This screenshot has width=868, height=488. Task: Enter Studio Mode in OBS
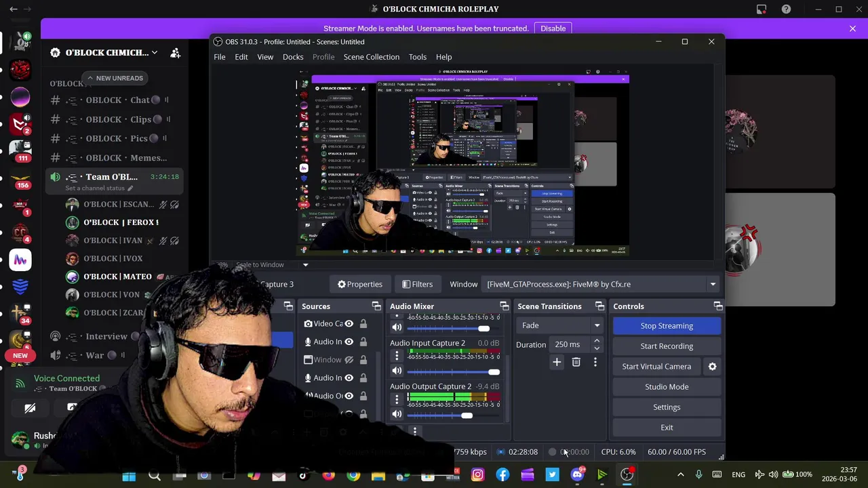(667, 387)
